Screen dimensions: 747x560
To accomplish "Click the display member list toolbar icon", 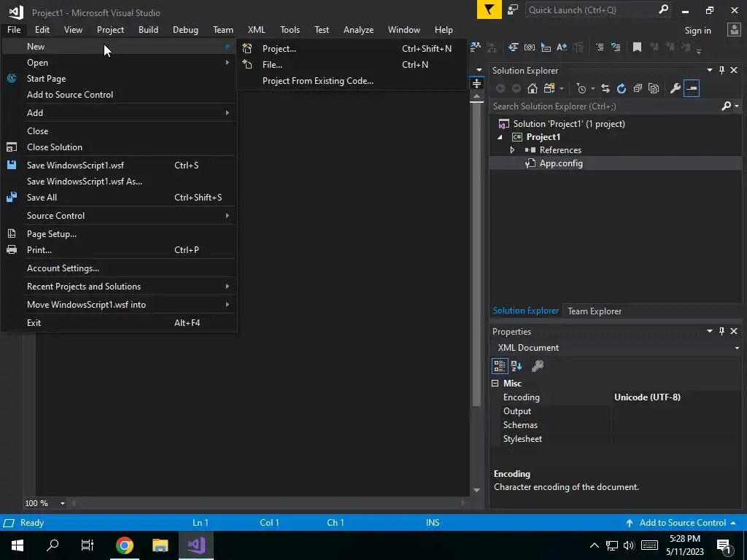I will pyautogui.click(x=513, y=47).
